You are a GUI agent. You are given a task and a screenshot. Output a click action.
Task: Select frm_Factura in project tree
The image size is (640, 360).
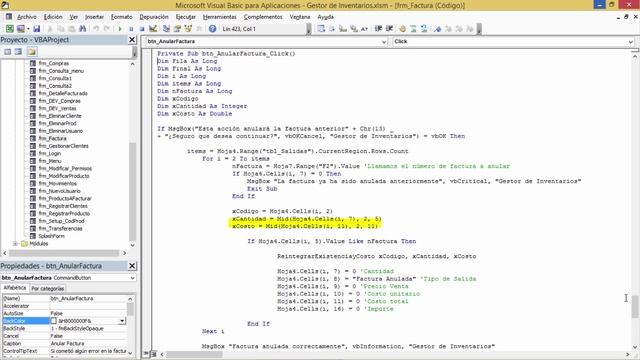click(52, 138)
